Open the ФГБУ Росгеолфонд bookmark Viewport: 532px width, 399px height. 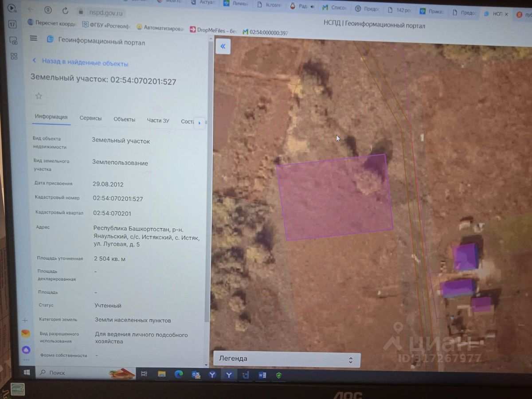pyautogui.click(x=106, y=26)
